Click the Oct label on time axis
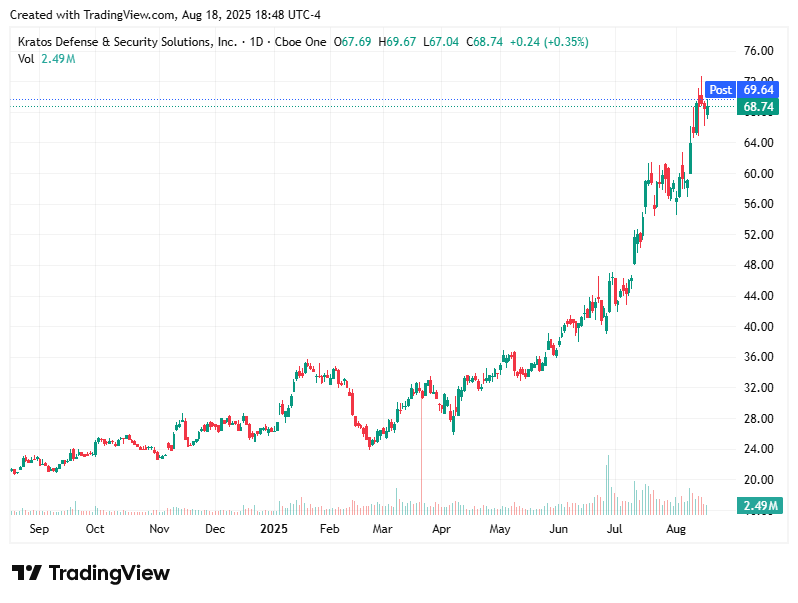The height and width of the screenshot is (603, 798). point(95,529)
